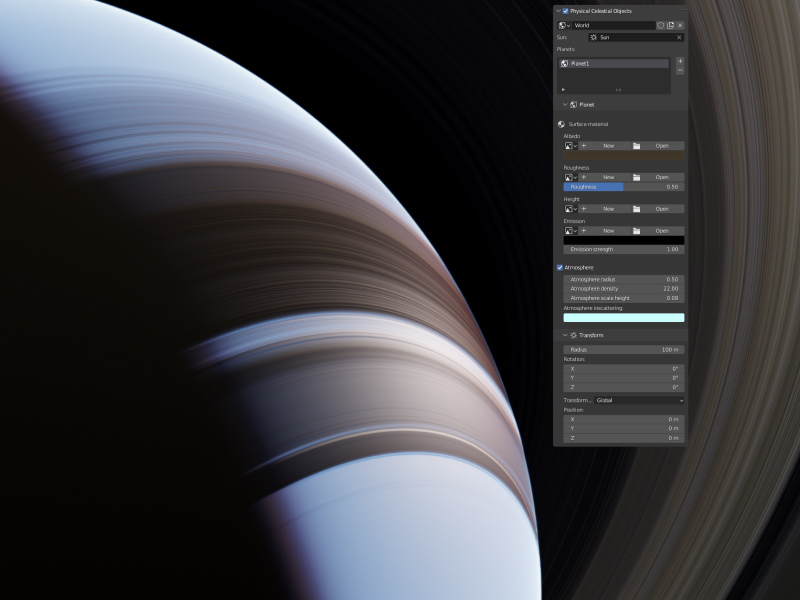Click the folder icon in the Albedo row
800x600 pixels.
(x=637, y=146)
